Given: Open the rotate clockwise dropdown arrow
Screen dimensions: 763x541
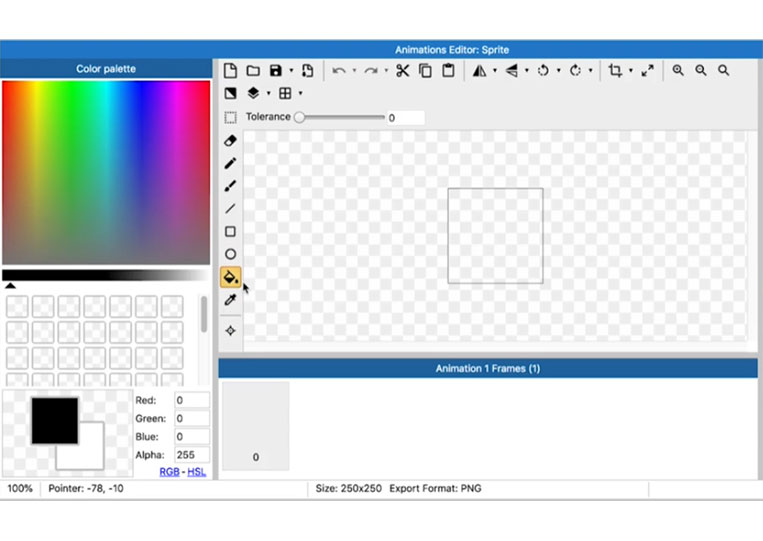Looking at the screenshot, I should 590,71.
